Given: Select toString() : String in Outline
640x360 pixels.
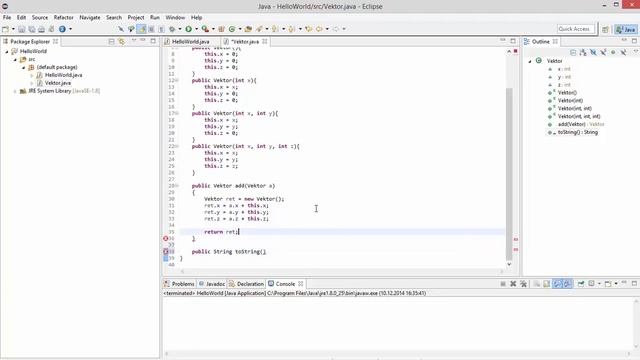Looking at the screenshot, I should [x=578, y=132].
